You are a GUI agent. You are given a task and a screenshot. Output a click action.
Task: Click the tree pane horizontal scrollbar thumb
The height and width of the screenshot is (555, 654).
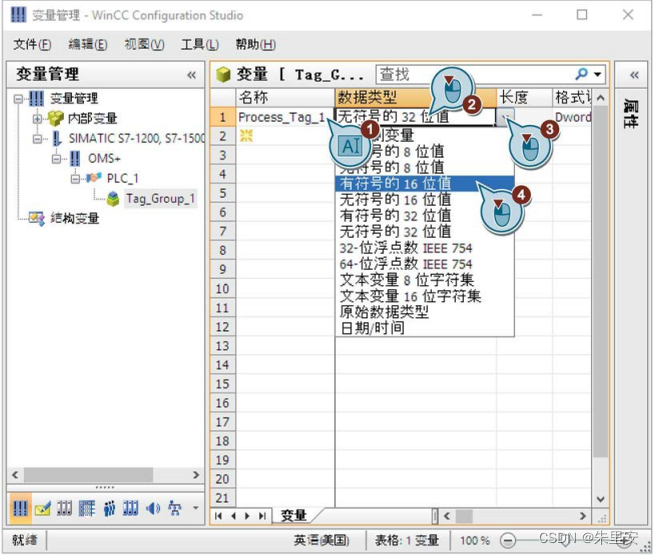click(x=88, y=475)
